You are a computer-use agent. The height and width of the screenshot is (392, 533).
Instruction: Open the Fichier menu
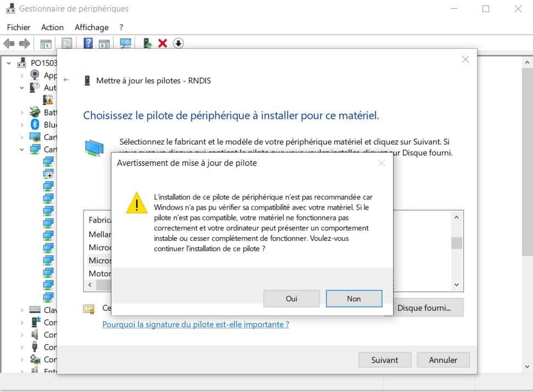coord(19,27)
